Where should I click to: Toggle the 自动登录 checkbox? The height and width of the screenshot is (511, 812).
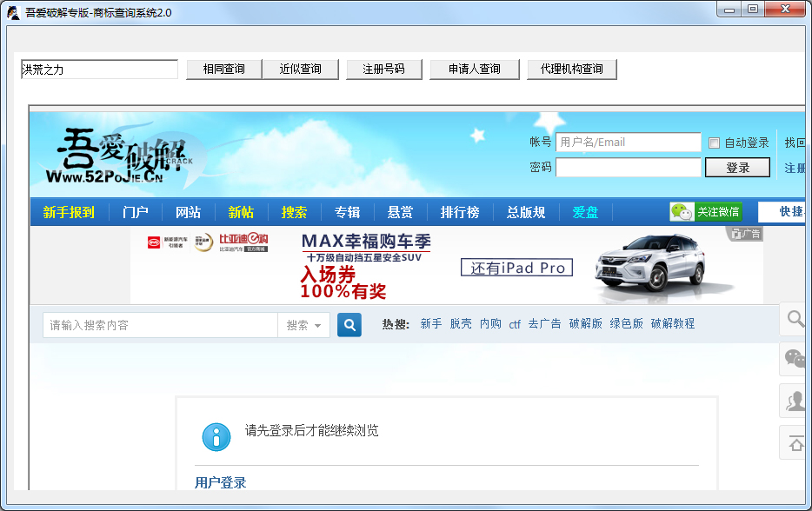[714, 143]
